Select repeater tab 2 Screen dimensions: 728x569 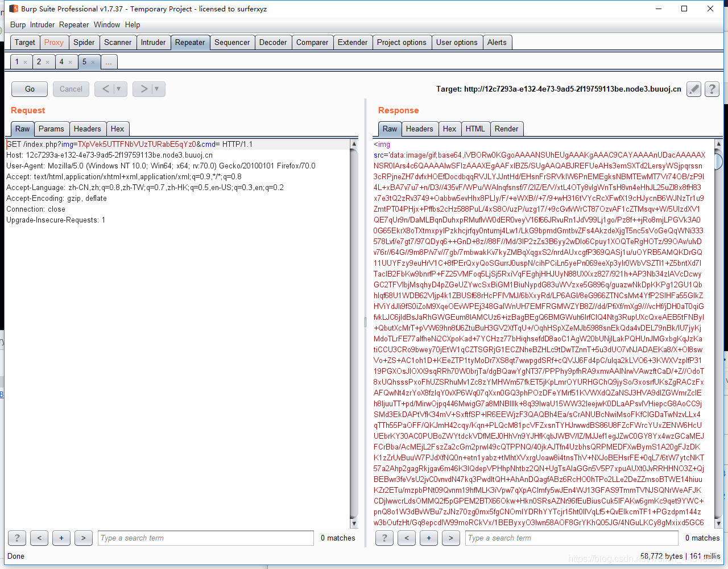39,62
